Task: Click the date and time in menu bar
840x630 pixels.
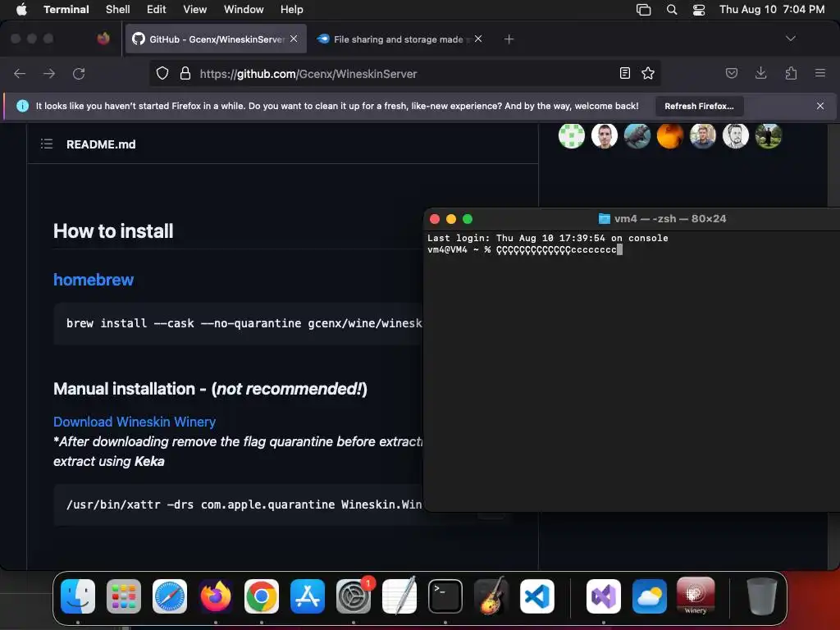Action: tap(771, 9)
